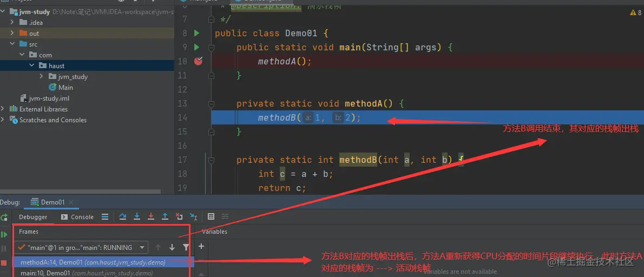This screenshot has height=277, width=644.
Task: Filter frames with the funnel icon
Action: pyautogui.click(x=186, y=247)
